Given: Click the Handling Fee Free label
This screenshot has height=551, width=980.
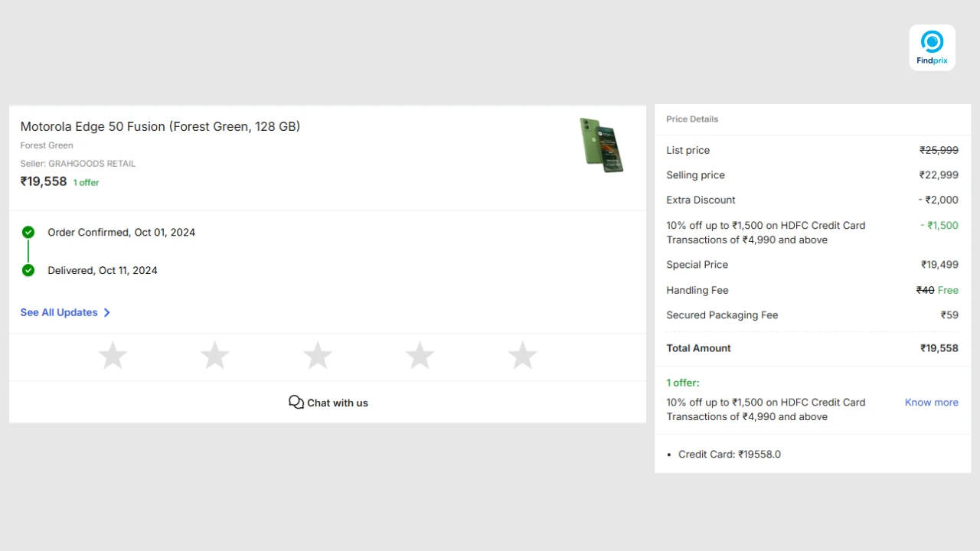Looking at the screenshot, I should click(948, 291).
